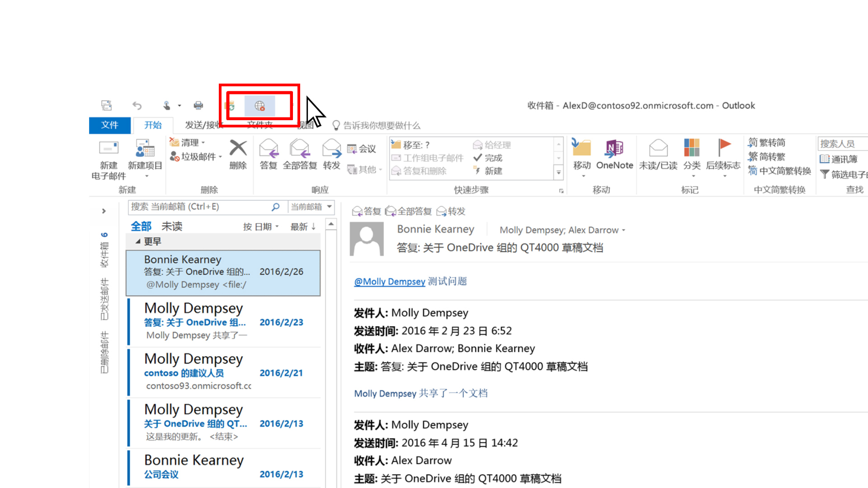Click the Undo arrow in quick access toolbar
This screenshot has width=868, height=488.
coord(137,106)
